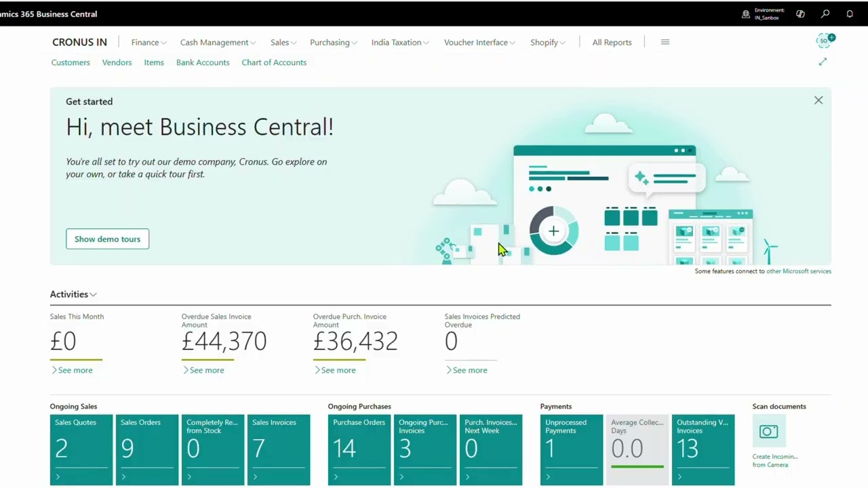See more under Sales Invoices Predicted Overdue
This screenshot has height=488, width=868.
(467, 370)
